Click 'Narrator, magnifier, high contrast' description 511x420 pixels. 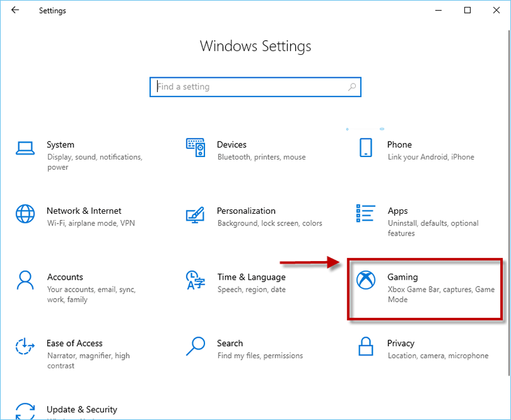tap(88, 361)
